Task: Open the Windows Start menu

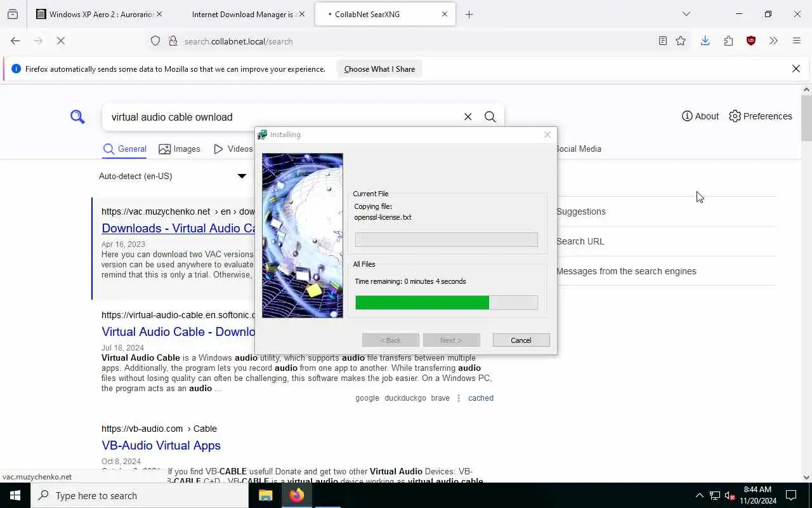Action: (x=15, y=495)
